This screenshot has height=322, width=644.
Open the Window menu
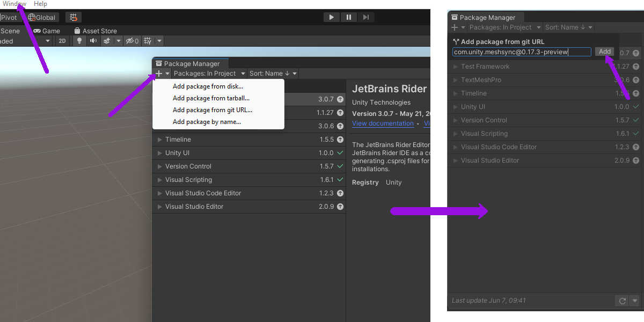click(14, 4)
